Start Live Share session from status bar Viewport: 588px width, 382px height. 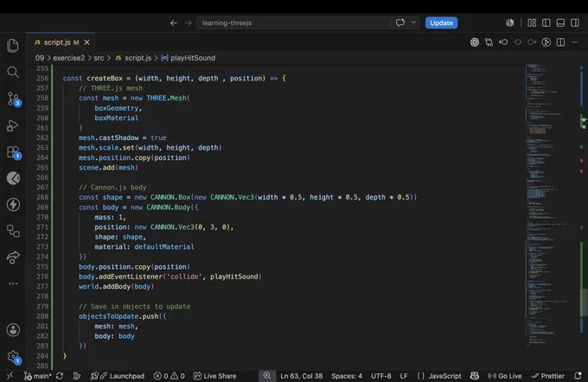click(x=214, y=376)
